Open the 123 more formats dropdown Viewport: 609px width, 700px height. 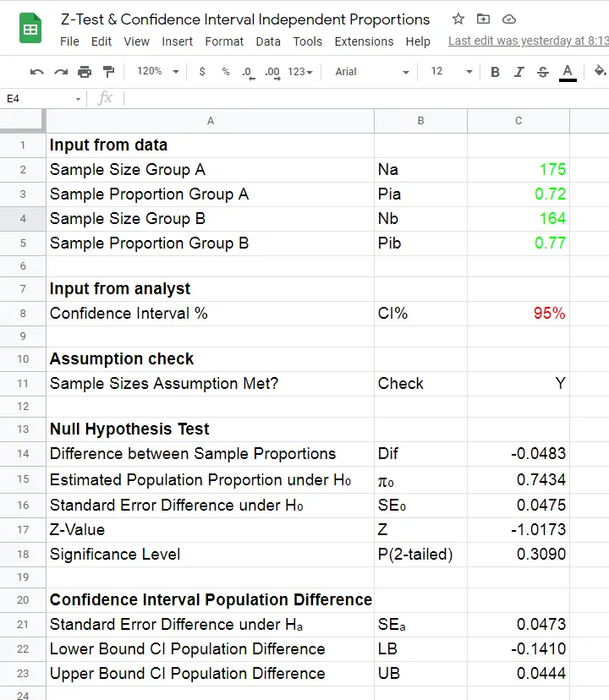pos(299,71)
